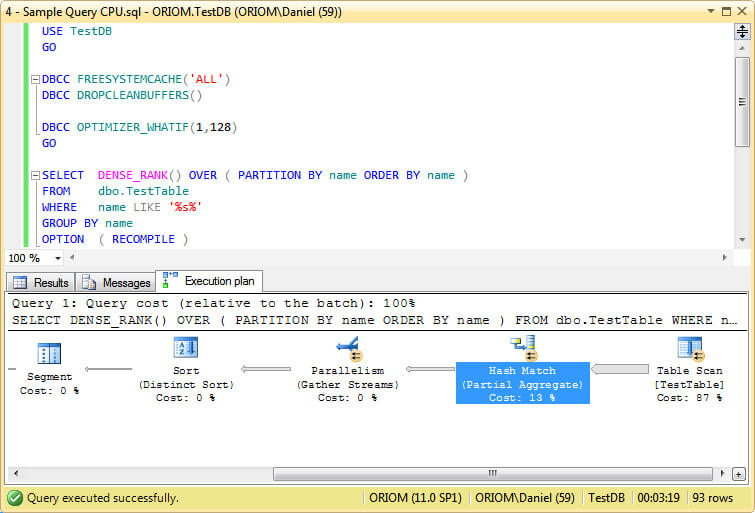755x513 pixels.
Task: Click the 'ALL' string literal
Action: coord(206,79)
